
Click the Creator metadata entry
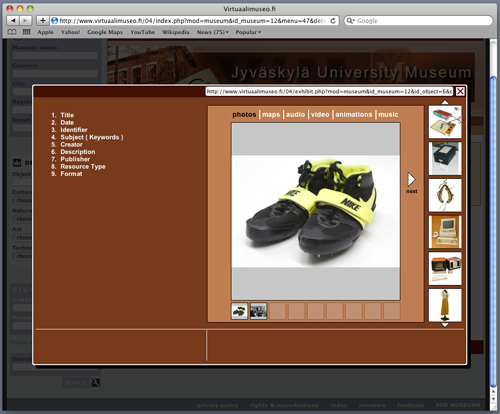tap(71, 144)
